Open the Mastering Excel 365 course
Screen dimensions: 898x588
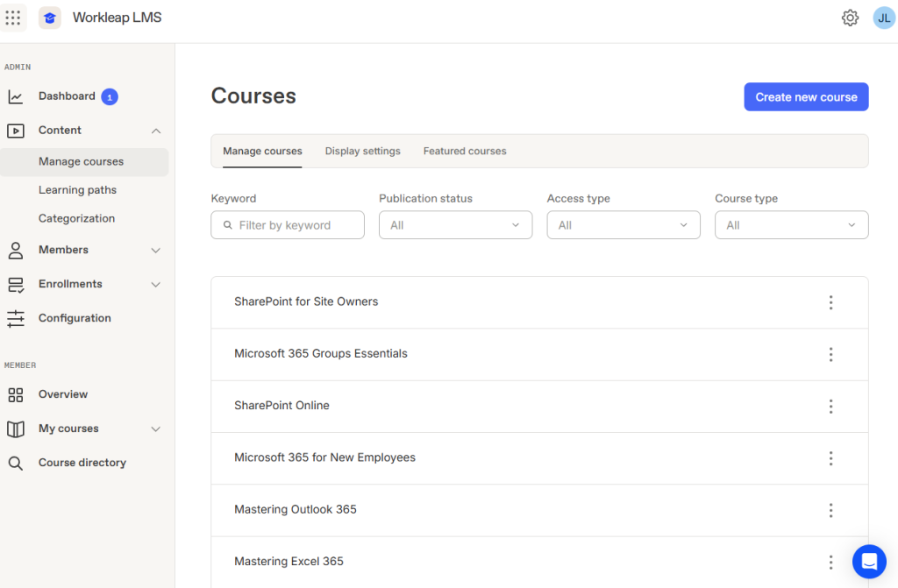289,562
